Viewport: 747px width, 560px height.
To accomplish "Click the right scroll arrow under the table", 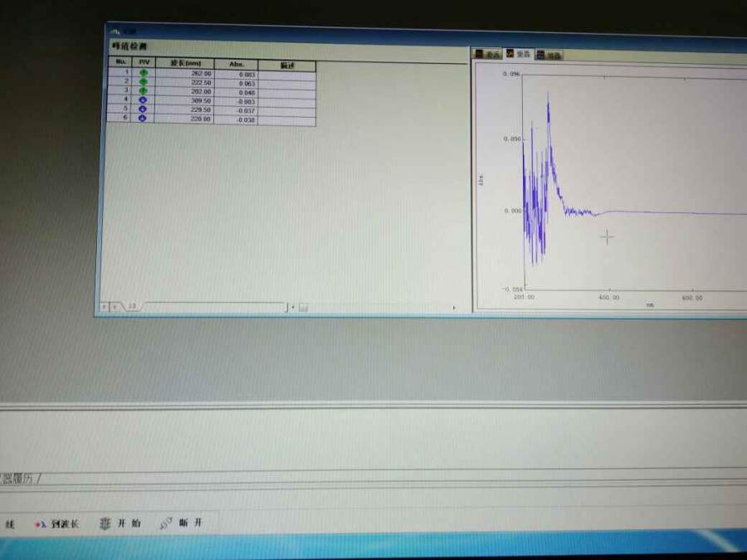I will click(453, 308).
